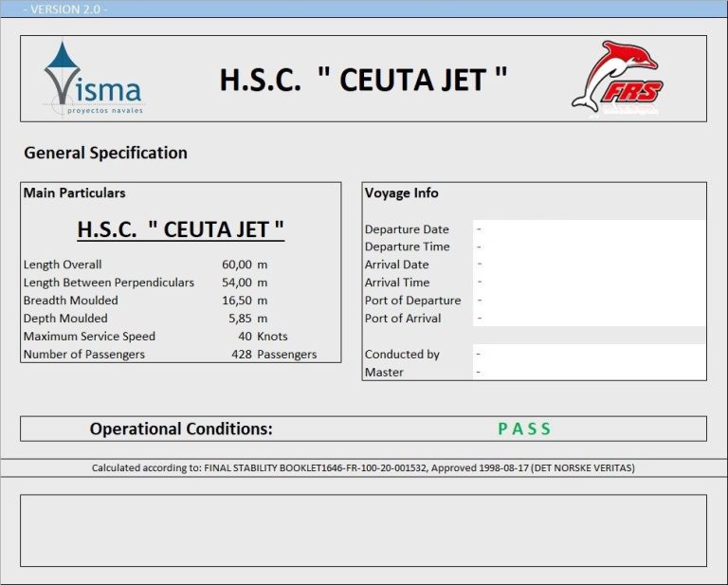Click the Port of Arrival field

(590, 318)
